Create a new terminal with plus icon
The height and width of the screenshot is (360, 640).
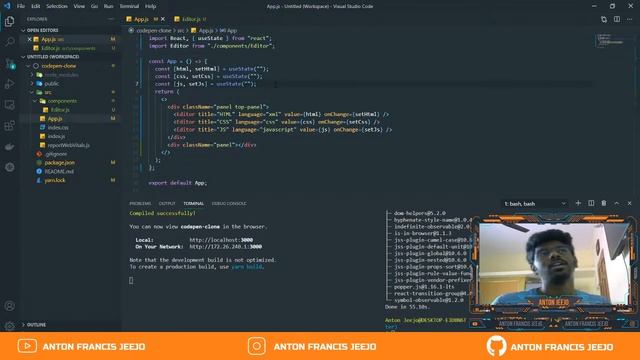coord(578,203)
